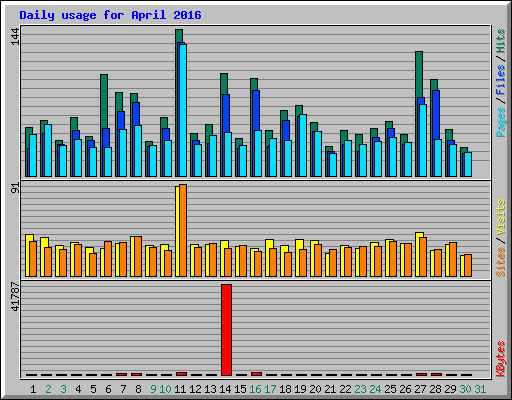Click the orange 'Sites' legend label
This screenshot has width=512, height=400.
pos(500,262)
